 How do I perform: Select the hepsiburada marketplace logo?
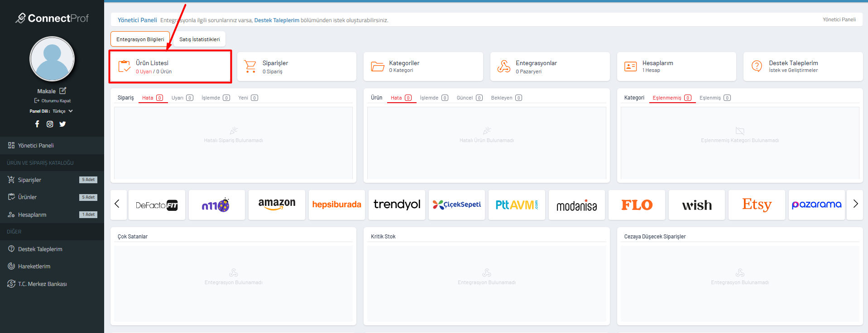(x=337, y=205)
